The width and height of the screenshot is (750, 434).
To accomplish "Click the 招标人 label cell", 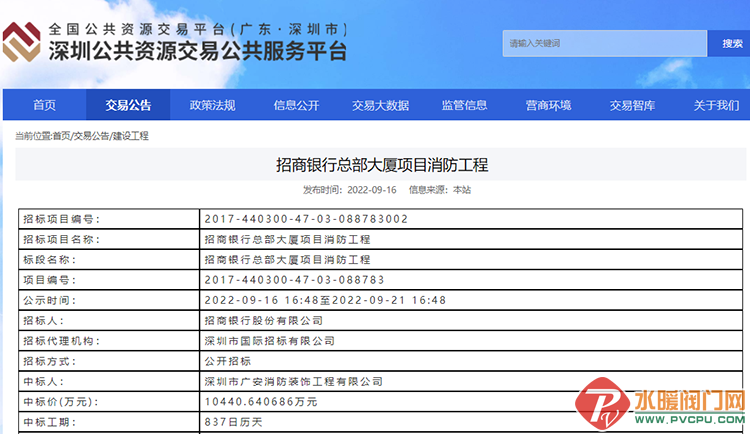I will click(109, 321).
